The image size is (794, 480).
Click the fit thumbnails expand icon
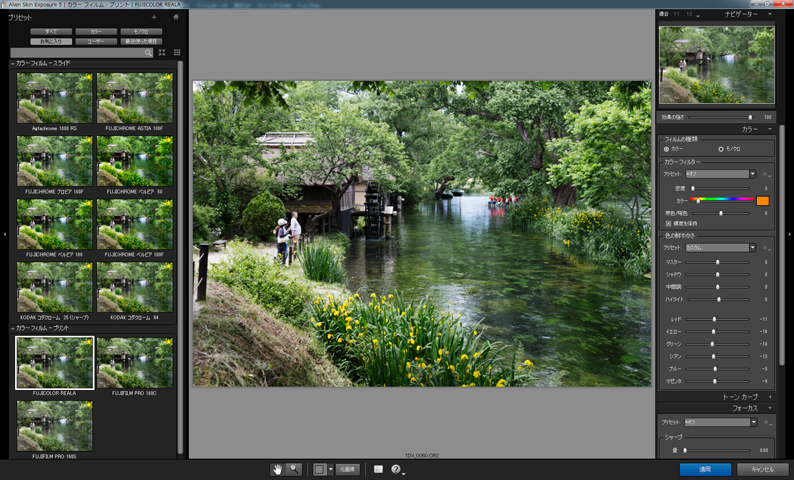(x=162, y=52)
